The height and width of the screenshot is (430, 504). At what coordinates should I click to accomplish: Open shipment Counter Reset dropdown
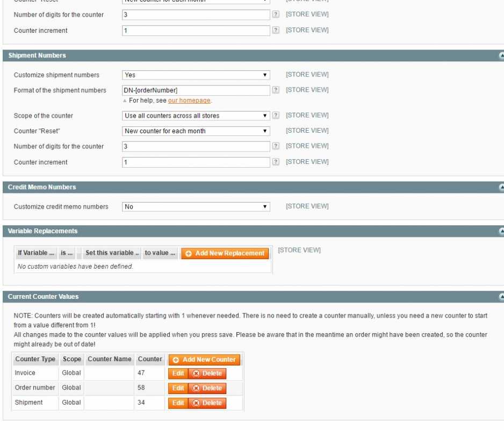pos(196,131)
